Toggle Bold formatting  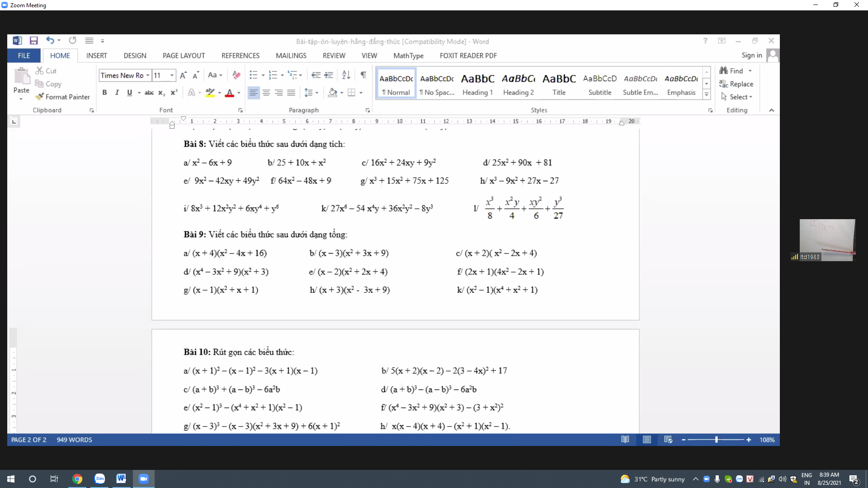pos(104,93)
